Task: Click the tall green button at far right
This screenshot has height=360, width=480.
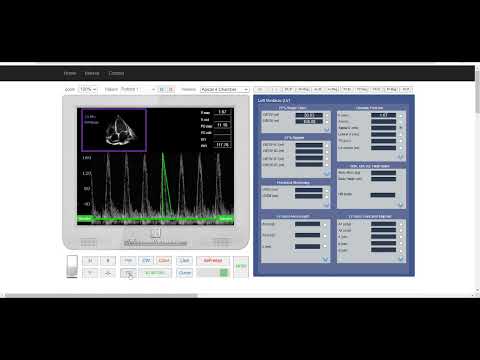Action: pos(241,267)
